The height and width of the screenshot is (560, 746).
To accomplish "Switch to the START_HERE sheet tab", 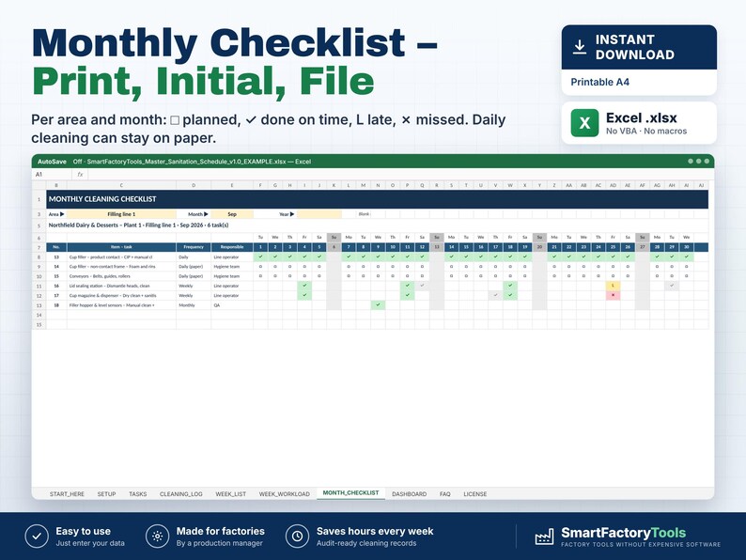I will pyautogui.click(x=67, y=494).
